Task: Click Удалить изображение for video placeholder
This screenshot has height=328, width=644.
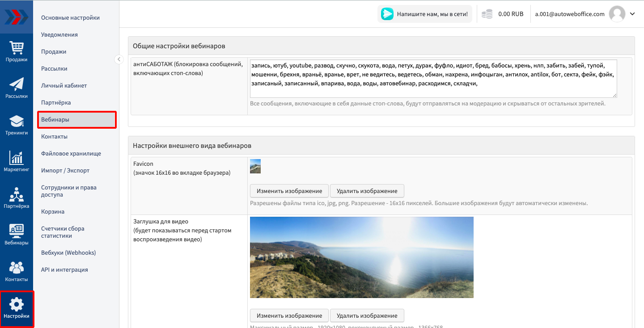Action: pyautogui.click(x=367, y=315)
